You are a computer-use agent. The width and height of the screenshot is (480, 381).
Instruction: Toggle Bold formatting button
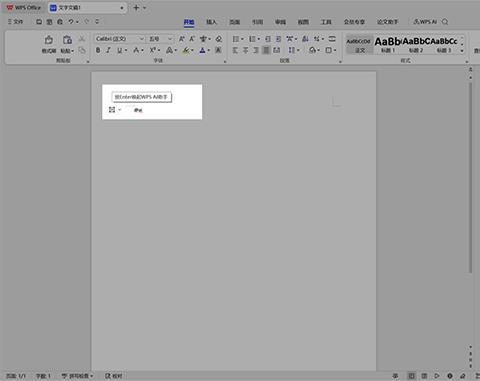98,50
